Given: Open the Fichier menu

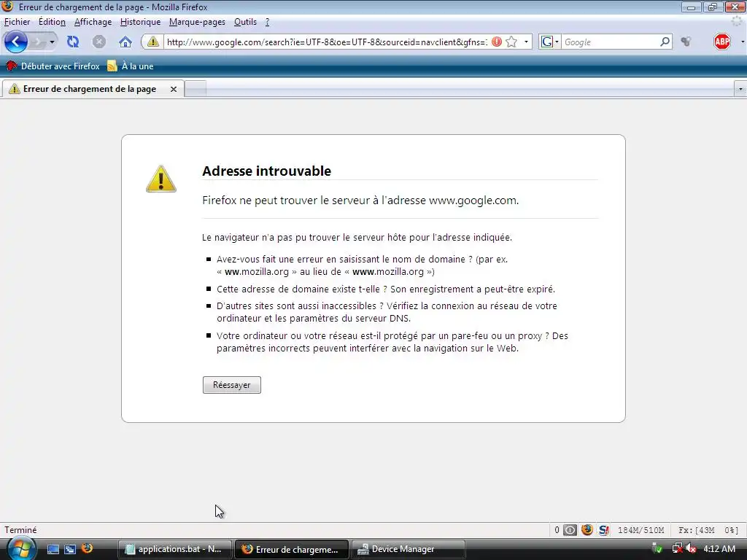Looking at the screenshot, I should point(18,22).
